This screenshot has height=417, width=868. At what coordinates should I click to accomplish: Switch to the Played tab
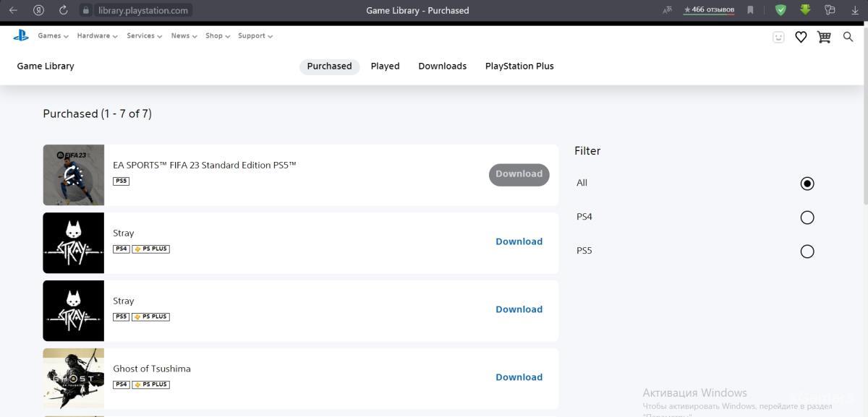click(385, 66)
